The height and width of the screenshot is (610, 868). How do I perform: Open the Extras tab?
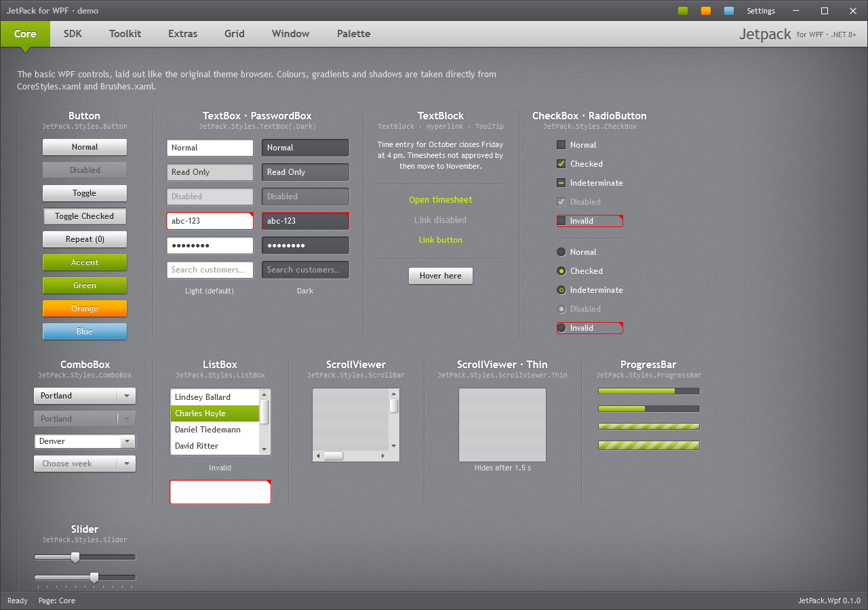[183, 34]
